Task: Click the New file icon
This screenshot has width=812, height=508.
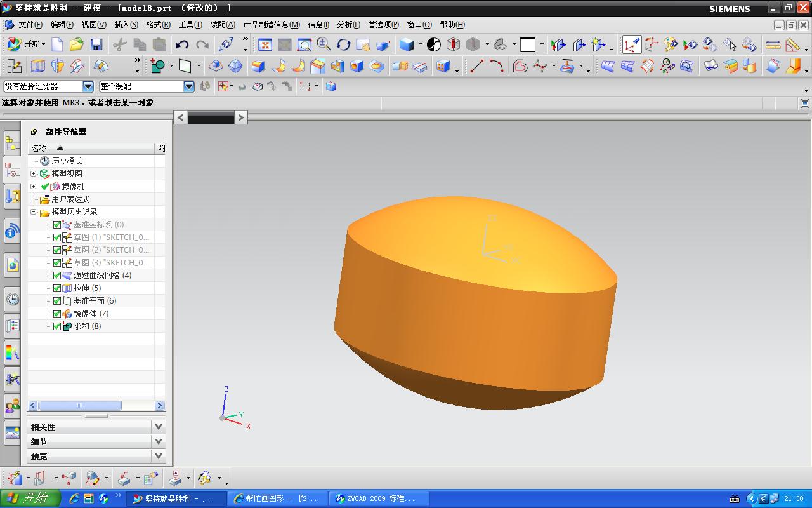Action: click(x=57, y=44)
